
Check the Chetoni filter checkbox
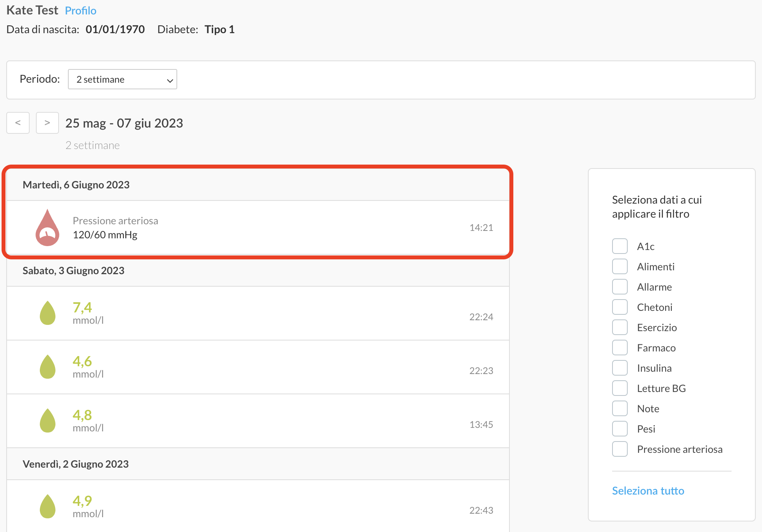tap(620, 307)
